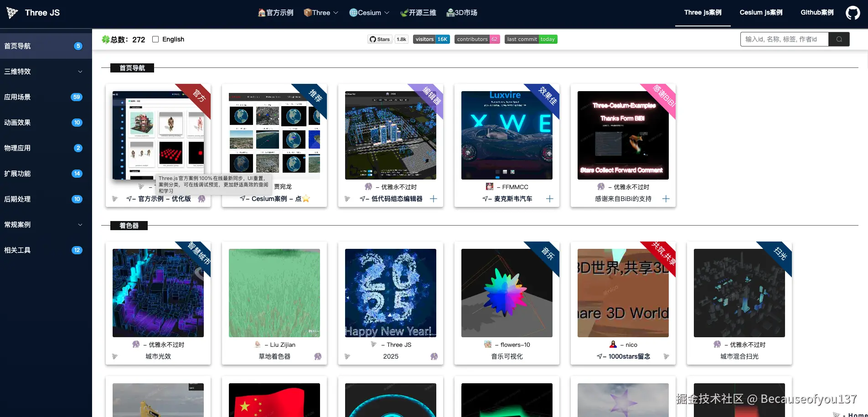This screenshot has height=417, width=868.
Task: Open the 官方示例 card thumbnail
Action: (158, 135)
